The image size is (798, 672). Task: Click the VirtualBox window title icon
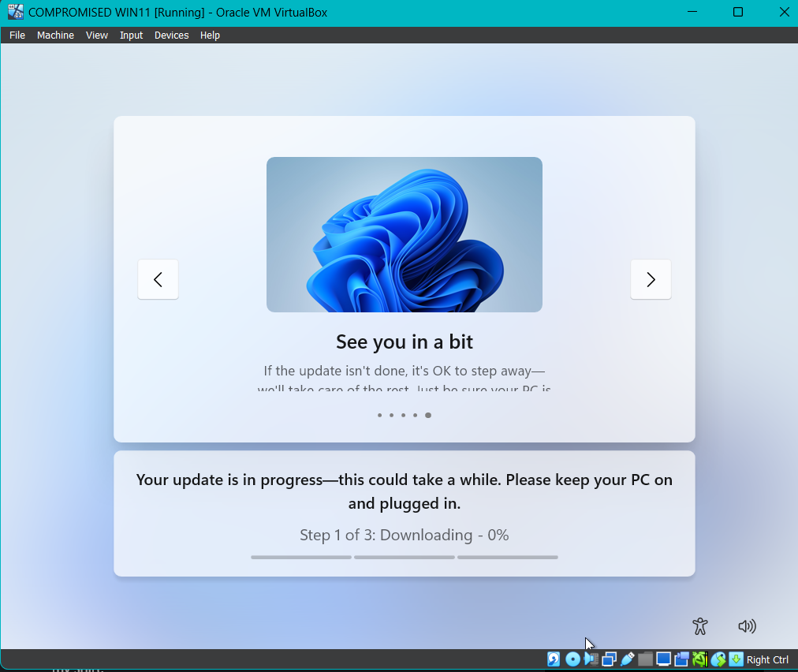pyautogui.click(x=16, y=12)
